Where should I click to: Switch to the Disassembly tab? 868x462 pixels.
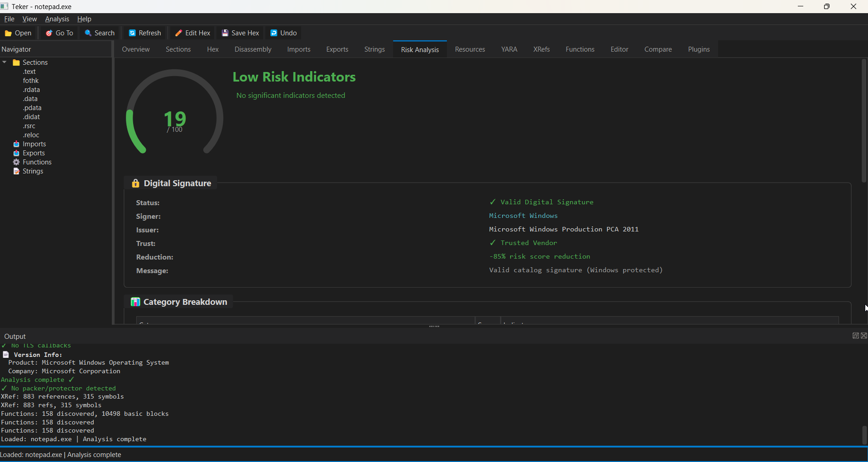click(x=253, y=49)
